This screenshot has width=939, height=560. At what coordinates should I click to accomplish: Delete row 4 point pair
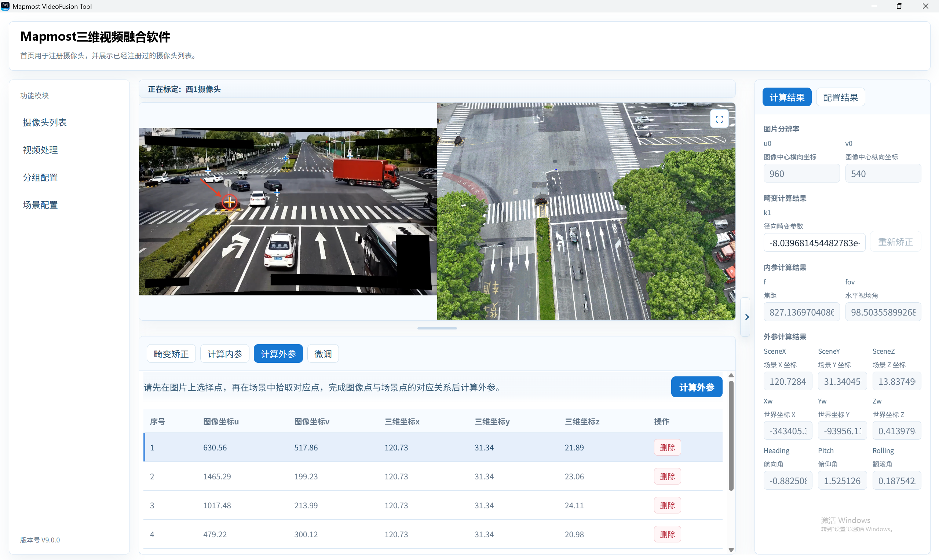coord(667,534)
